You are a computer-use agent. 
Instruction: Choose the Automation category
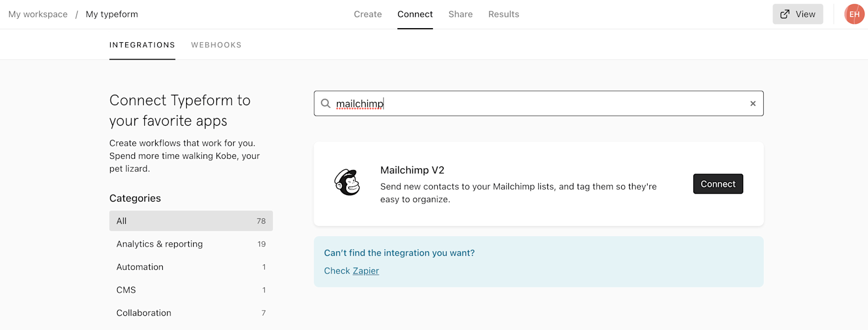click(190, 267)
